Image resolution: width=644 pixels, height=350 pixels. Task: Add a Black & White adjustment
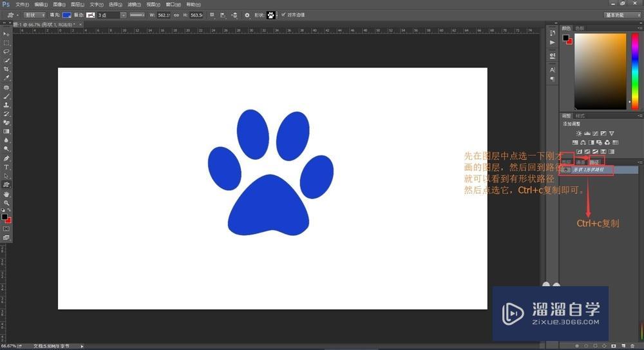pyautogui.click(x=591, y=142)
